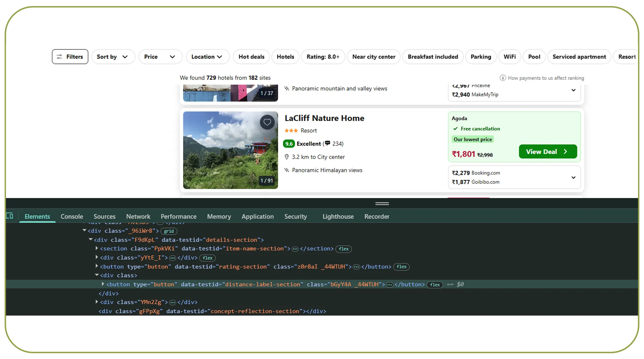Switch to the Sources tab

pos(104,217)
